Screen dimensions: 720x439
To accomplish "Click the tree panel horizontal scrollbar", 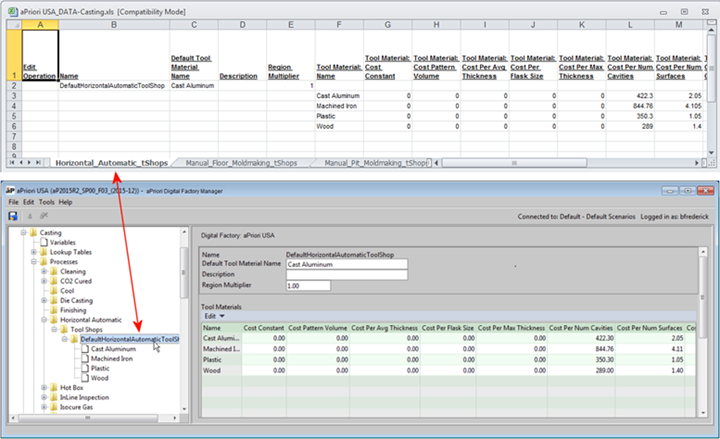I will pos(88,418).
